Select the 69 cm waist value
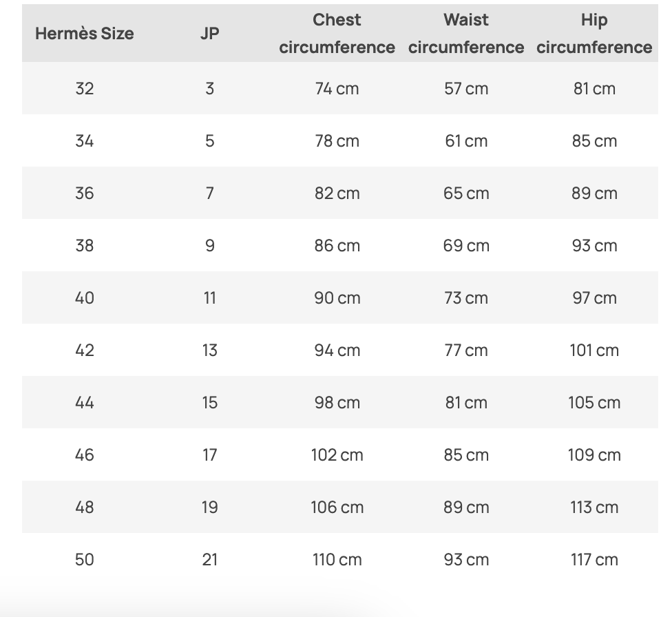Viewport: 672px width, 617px height. coord(466,245)
